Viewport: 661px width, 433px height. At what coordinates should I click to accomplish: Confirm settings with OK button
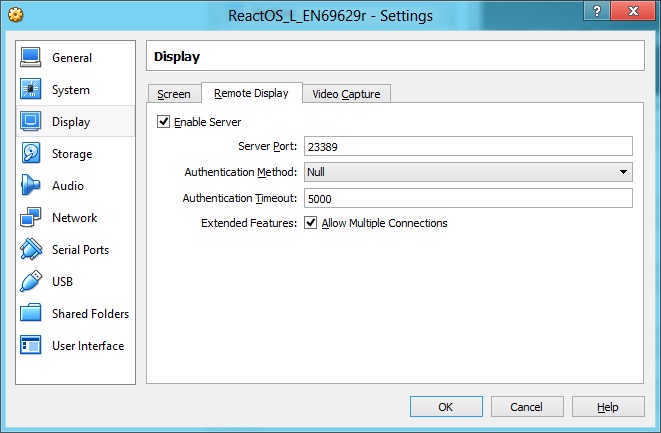[x=446, y=407]
